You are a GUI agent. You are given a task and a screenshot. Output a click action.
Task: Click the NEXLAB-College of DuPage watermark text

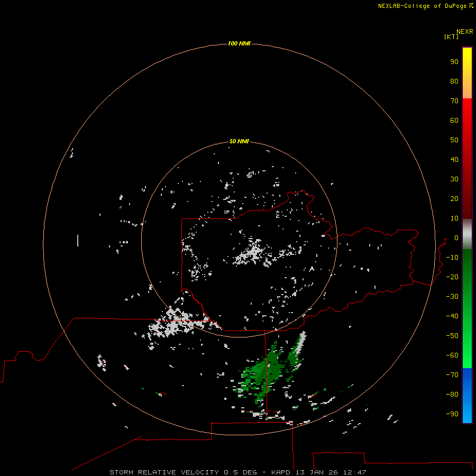tap(422, 6)
